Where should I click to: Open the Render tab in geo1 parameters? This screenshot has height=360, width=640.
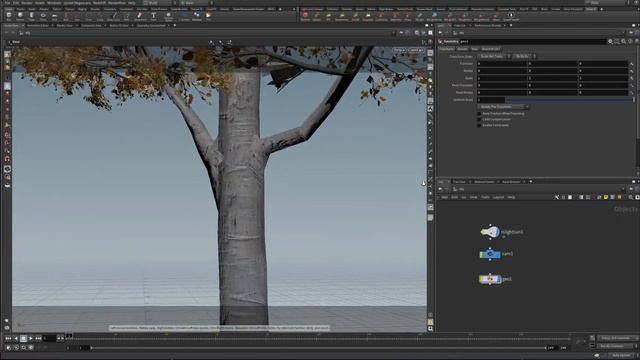(x=462, y=49)
